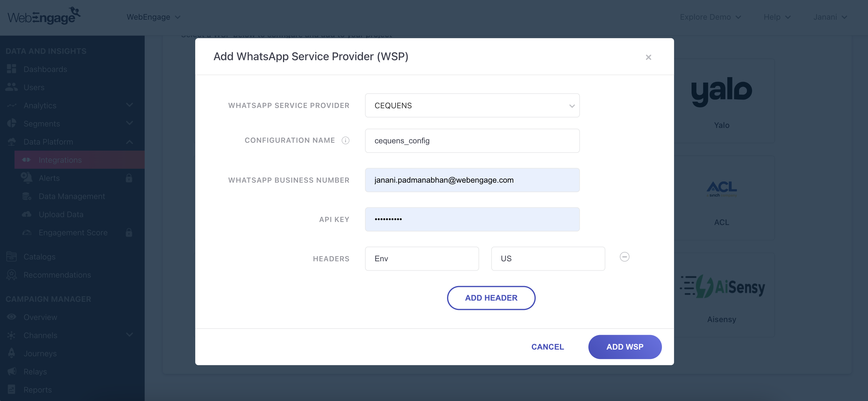Image resolution: width=868 pixels, height=401 pixels.
Task: Click the Users people icon
Action: (12, 87)
